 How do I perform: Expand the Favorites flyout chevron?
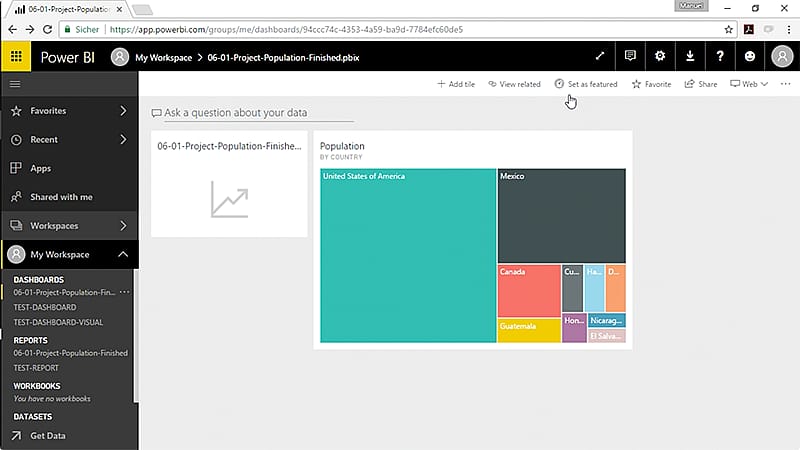[123, 111]
